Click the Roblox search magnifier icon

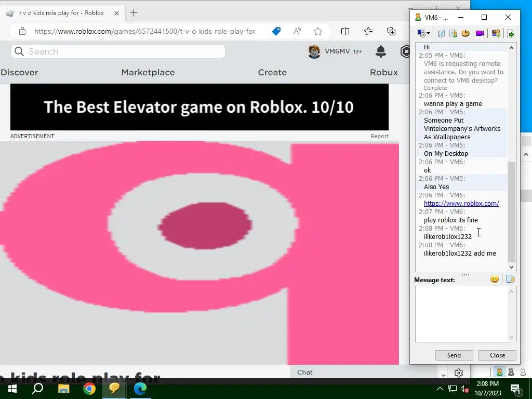pos(19,51)
